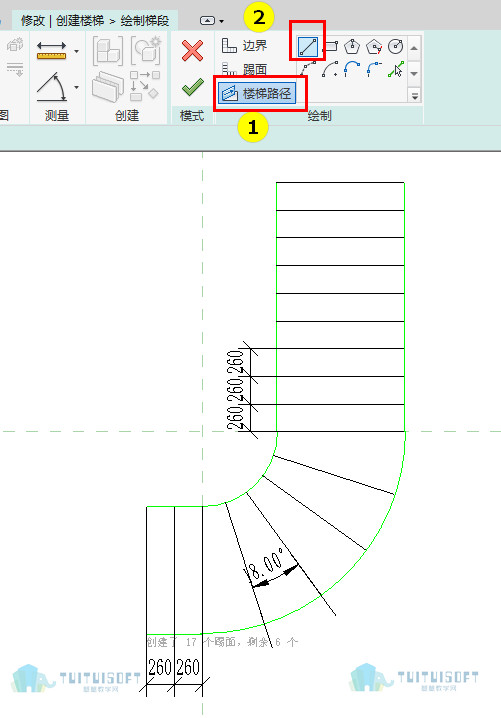
Task: Expand the full draw gallery
Action: (414, 96)
